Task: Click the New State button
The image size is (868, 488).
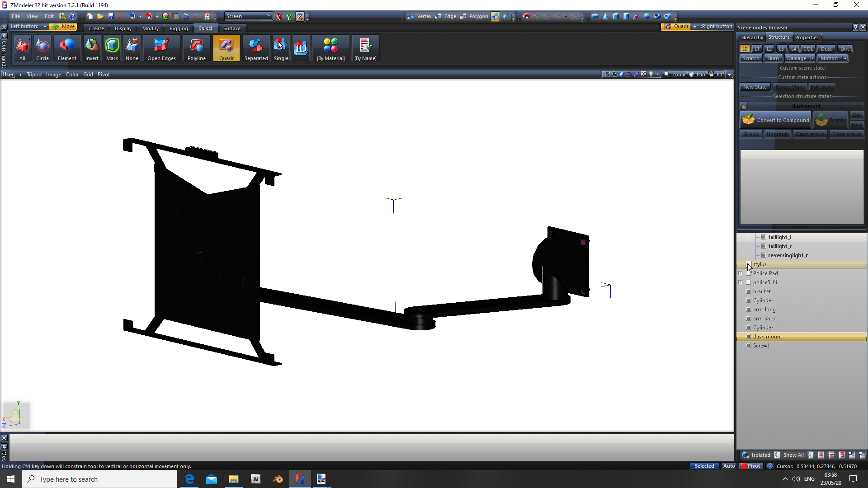Action: [755, 87]
